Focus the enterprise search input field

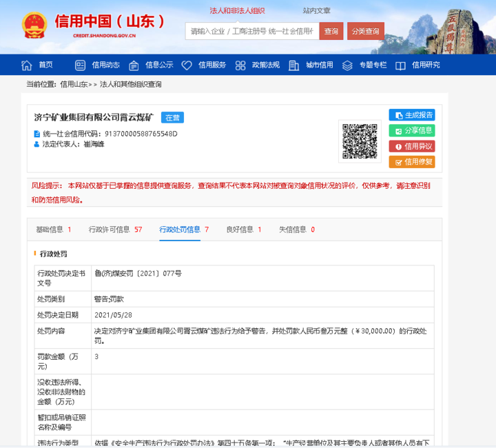point(252,31)
